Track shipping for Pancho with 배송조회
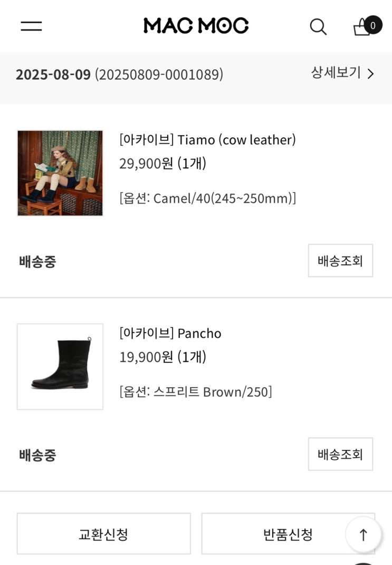The image size is (392, 565). pyautogui.click(x=340, y=454)
